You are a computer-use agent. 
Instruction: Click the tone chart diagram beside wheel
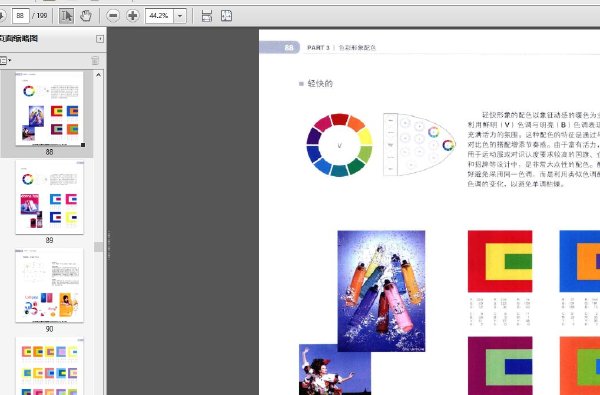419,145
